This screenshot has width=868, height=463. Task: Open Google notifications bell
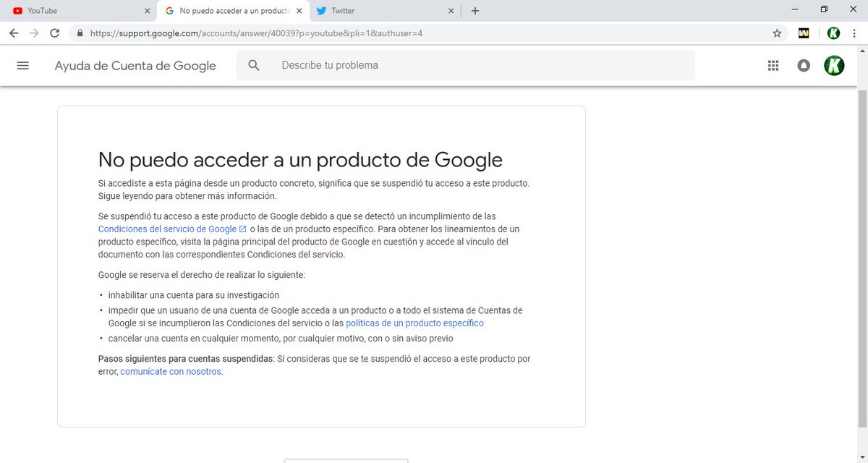tap(804, 65)
